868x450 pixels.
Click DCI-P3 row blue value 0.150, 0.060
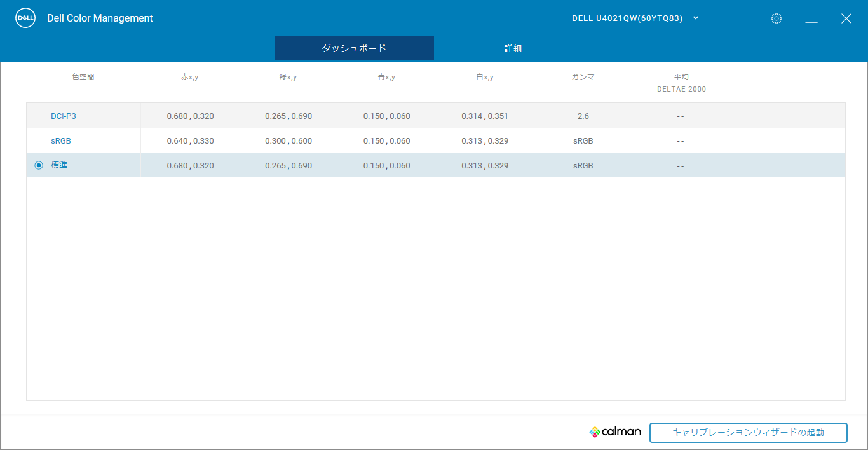click(x=387, y=116)
